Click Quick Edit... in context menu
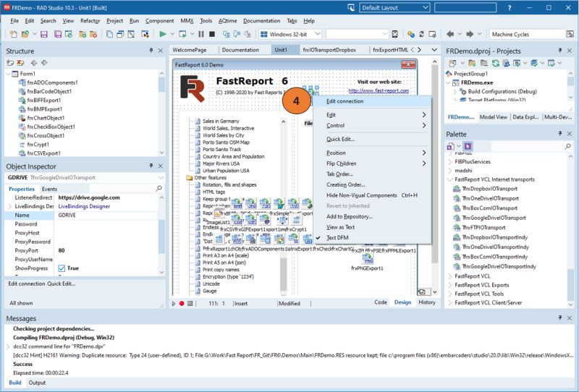Screen dimensions: 579x392 (372, 139)
